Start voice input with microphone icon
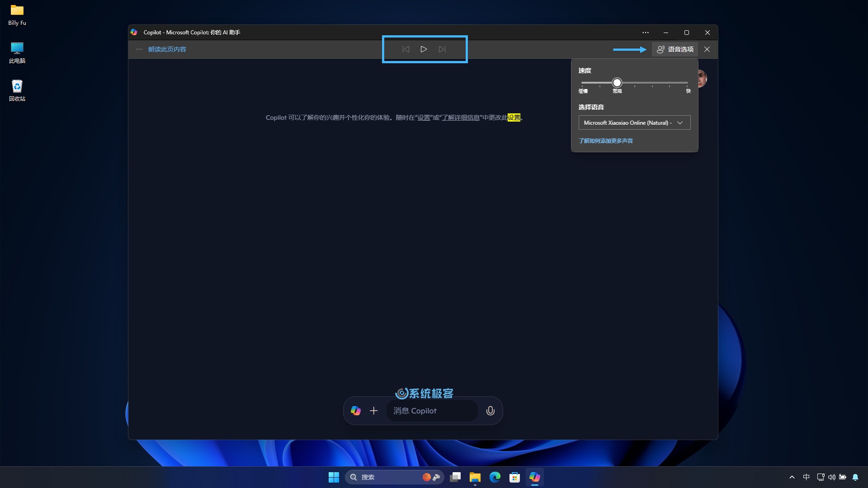This screenshot has height=488, width=868. pos(490,411)
